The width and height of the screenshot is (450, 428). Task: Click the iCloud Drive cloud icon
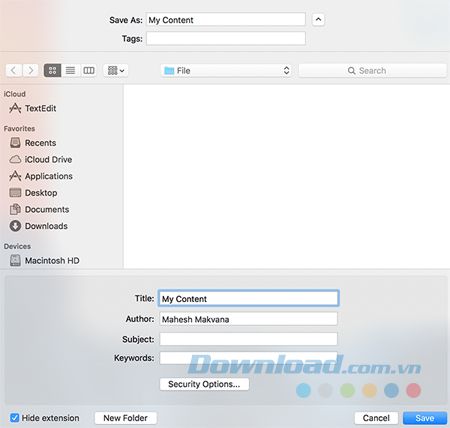[15, 159]
